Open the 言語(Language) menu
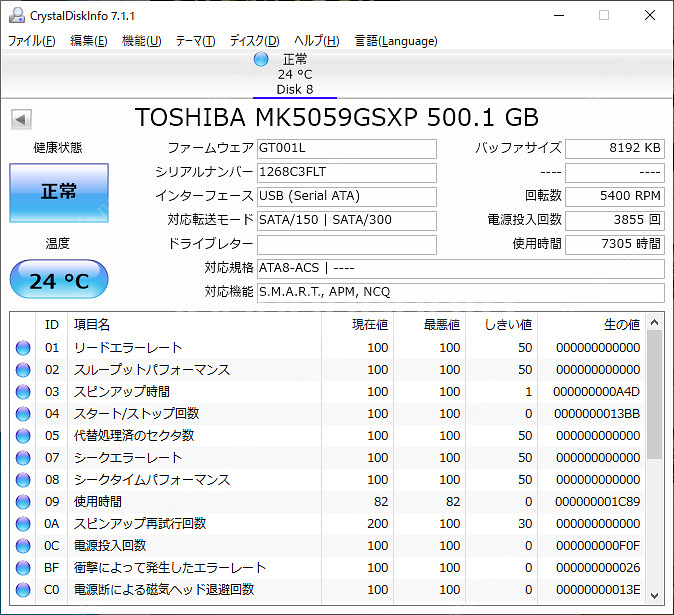The height and width of the screenshot is (615, 674). pos(396,41)
